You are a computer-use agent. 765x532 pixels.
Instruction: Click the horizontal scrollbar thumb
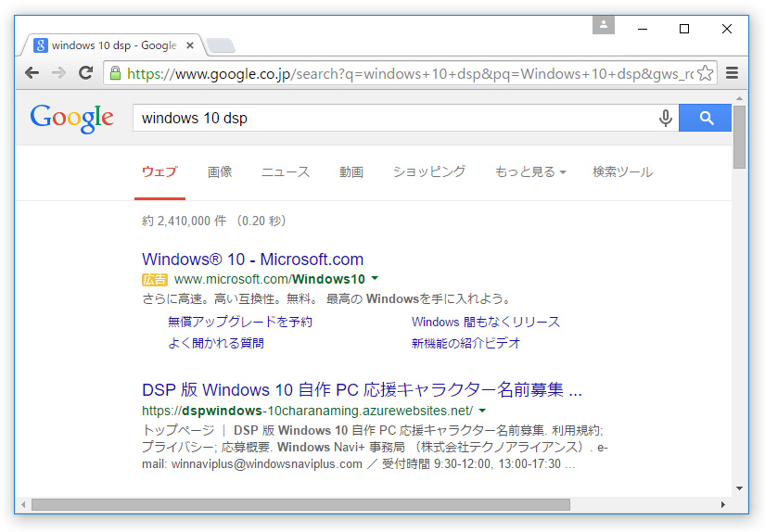(300, 504)
